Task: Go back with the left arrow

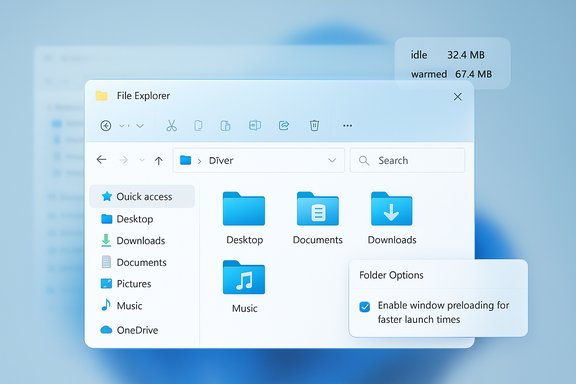Action: tap(101, 160)
